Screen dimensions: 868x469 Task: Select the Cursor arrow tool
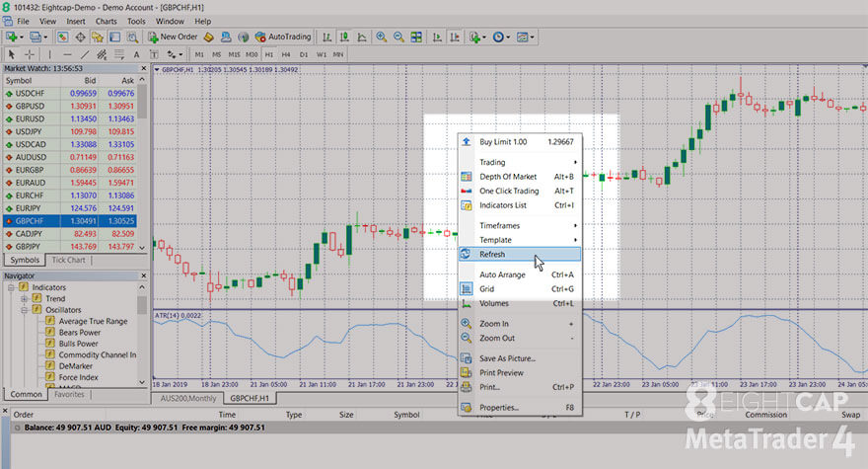(11, 54)
